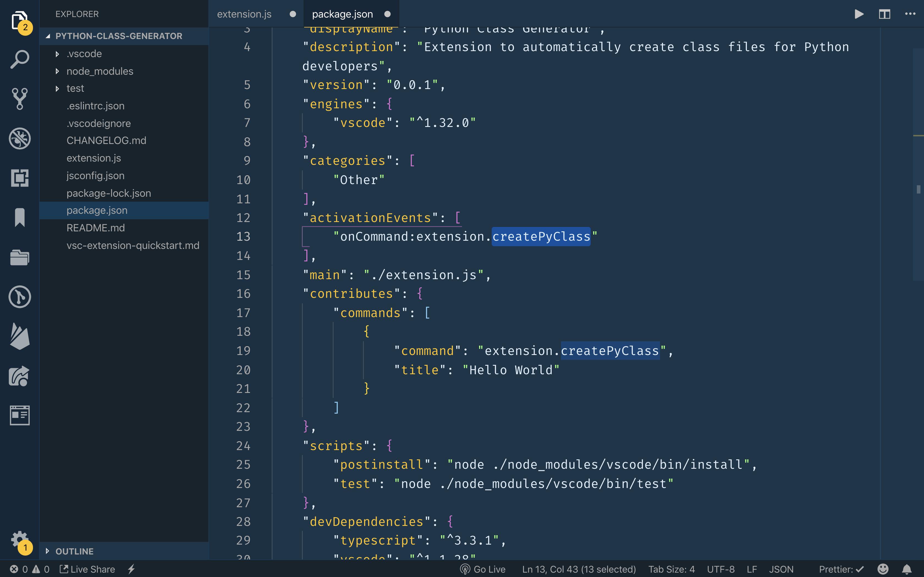The height and width of the screenshot is (577, 924).
Task: Open the Bookmarks sidebar panel
Action: click(x=19, y=218)
